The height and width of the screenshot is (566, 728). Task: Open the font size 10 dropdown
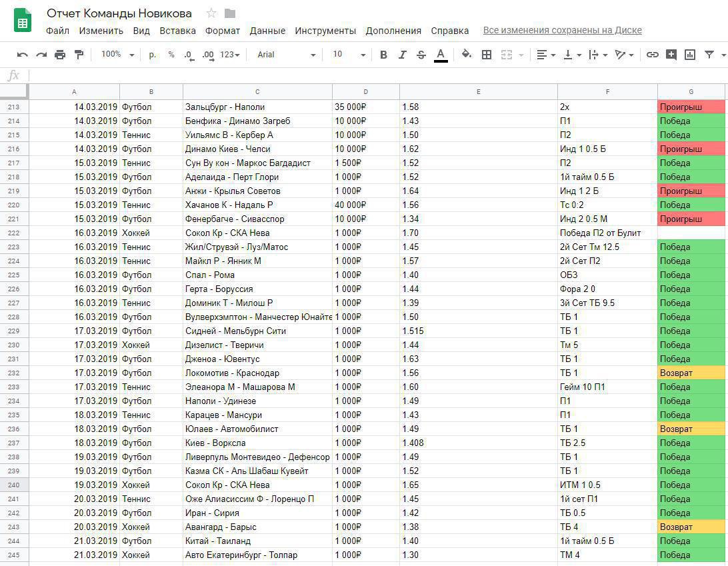(349, 55)
